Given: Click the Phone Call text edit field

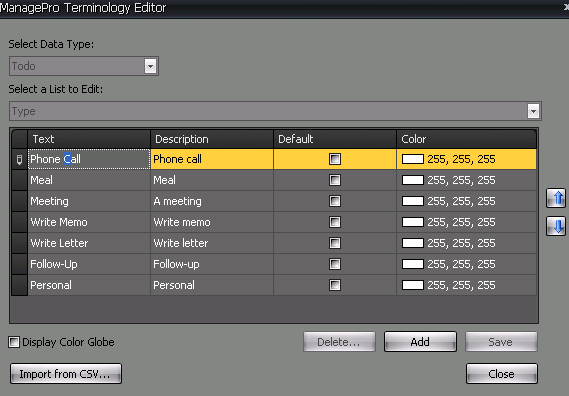Looking at the screenshot, I should (x=89, y=159).
